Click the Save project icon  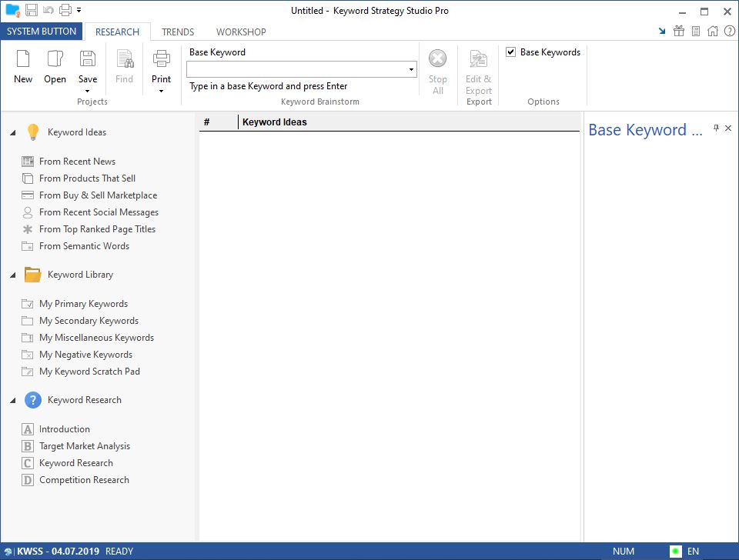click(88, 59)
